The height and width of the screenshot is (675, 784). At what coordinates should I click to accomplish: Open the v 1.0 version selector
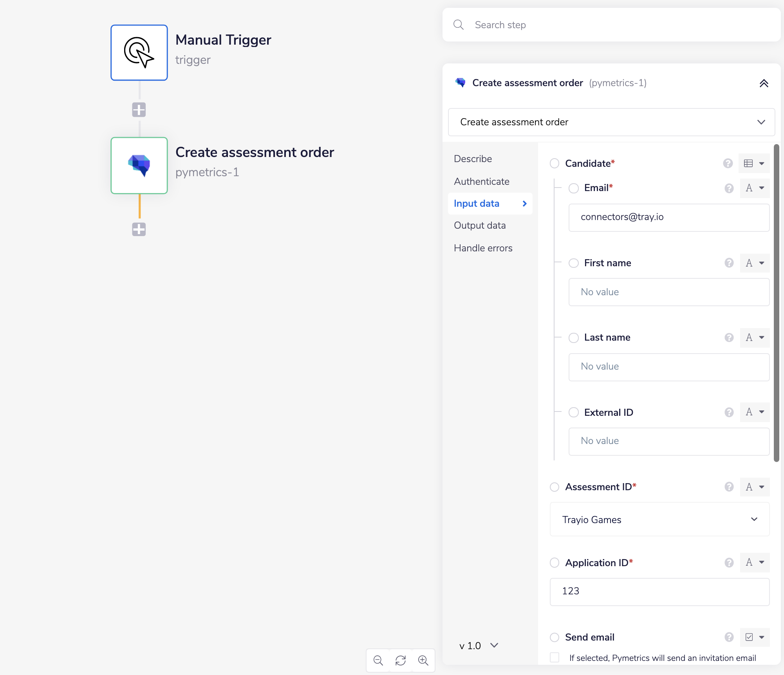[478, 646]
